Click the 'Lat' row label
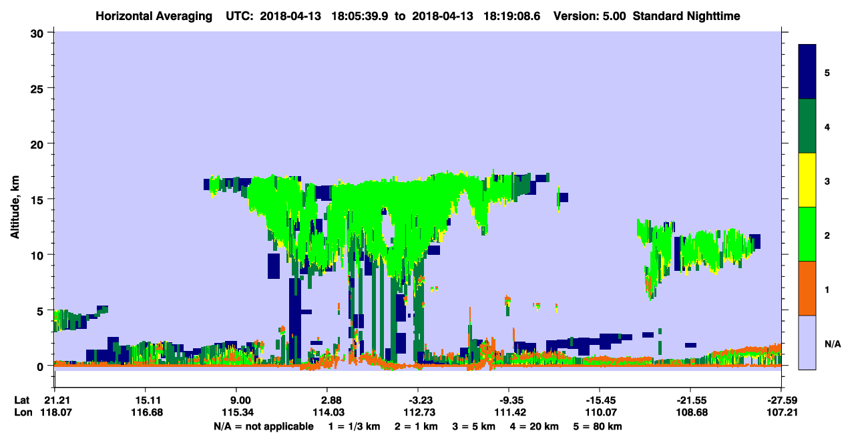The image size is (868, 445). point(22,400)
